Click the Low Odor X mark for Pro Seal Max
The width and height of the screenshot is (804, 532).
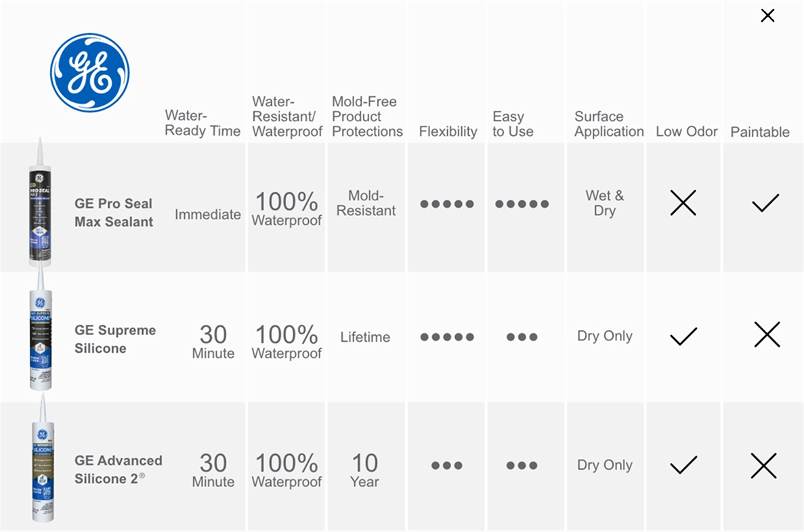(683, 203)
